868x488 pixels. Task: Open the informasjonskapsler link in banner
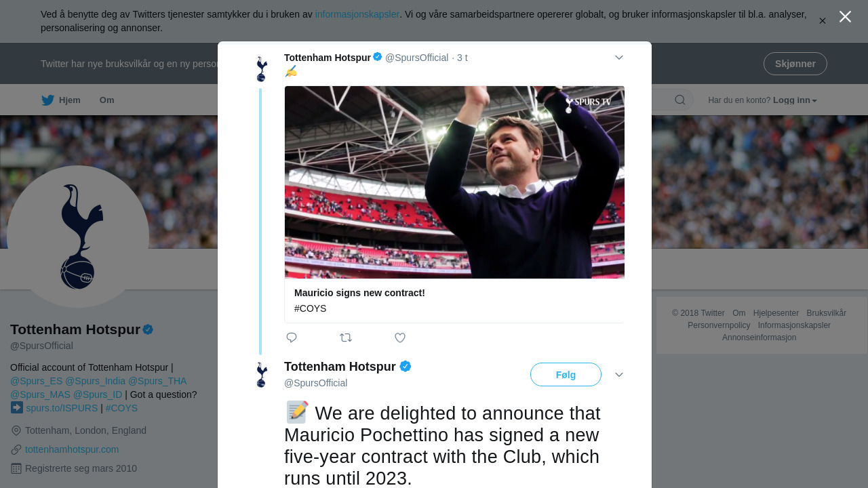[357, 14]
